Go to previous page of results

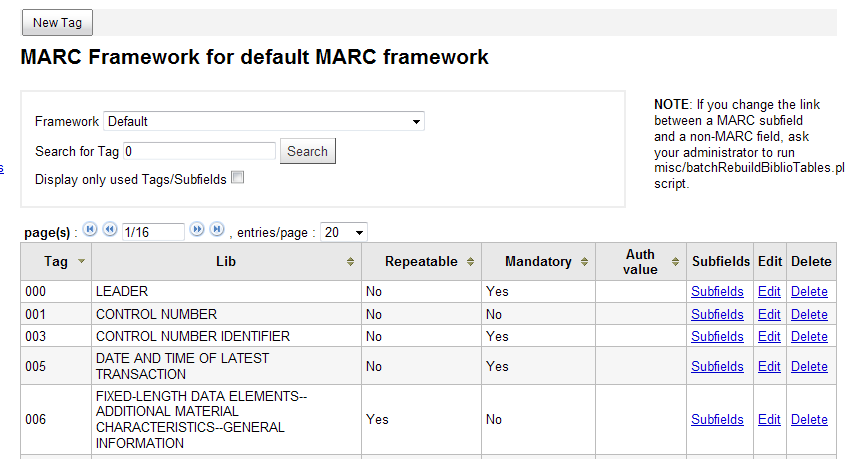point(109,230)
